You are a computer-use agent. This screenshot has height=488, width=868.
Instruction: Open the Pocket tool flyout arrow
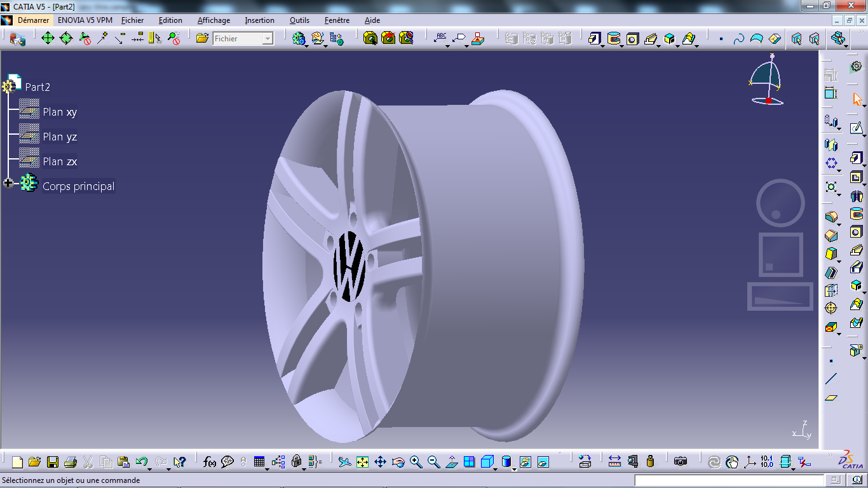(x=621, y=46)
